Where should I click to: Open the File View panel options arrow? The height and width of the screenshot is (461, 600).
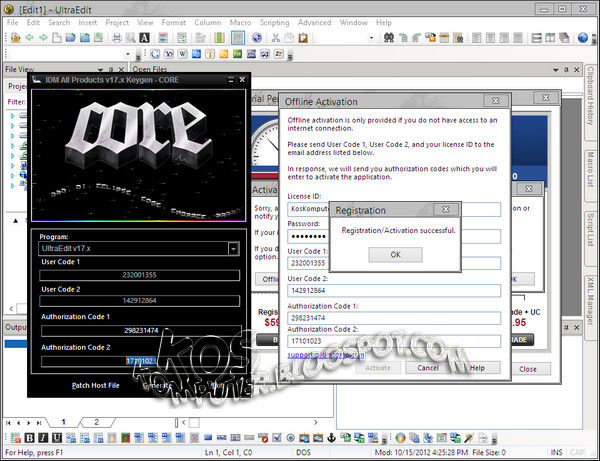coord(100,70)
